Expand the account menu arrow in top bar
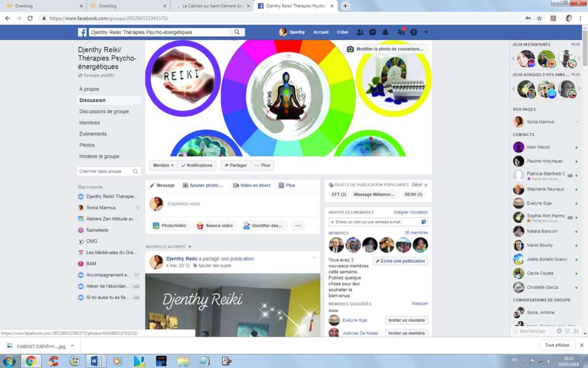 (x=426, y=32)
